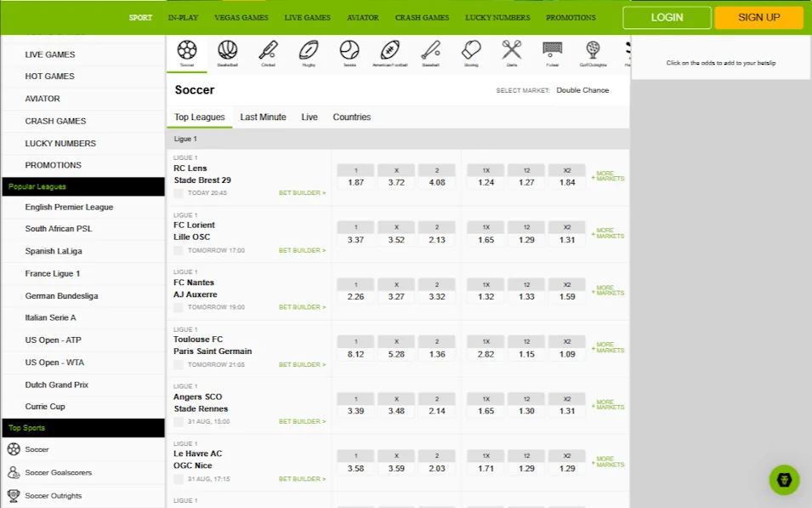This screenshot has height=508, width=812.
Task: Open France Ligue 1 sidebar link
Action: 53,274
